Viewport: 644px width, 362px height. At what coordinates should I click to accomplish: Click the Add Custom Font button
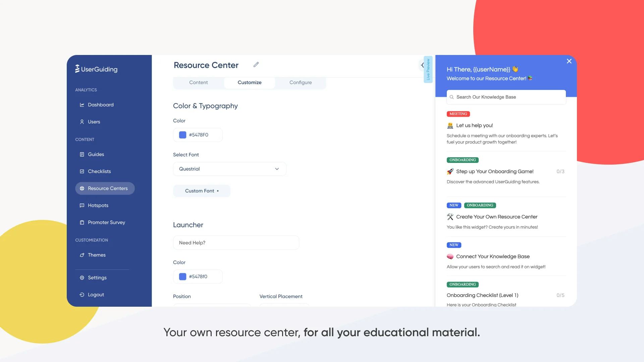[202, 190]
